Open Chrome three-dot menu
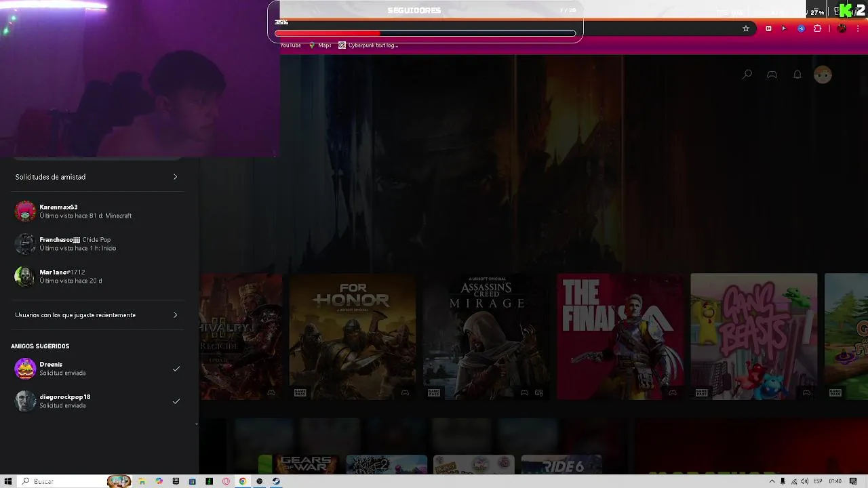Image resolution: width=868 pixels, height=488 pixels. [859, 28]
